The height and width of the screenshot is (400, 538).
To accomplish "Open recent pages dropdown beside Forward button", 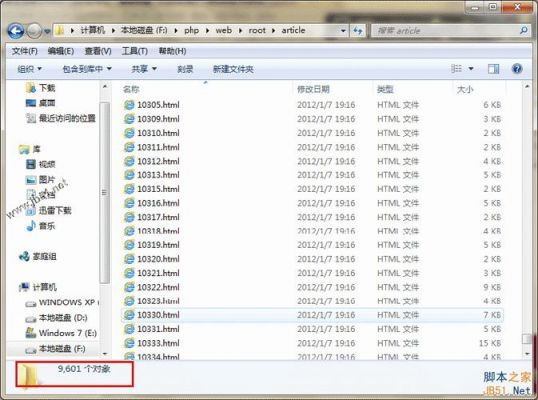I will [x=47, y=32].
